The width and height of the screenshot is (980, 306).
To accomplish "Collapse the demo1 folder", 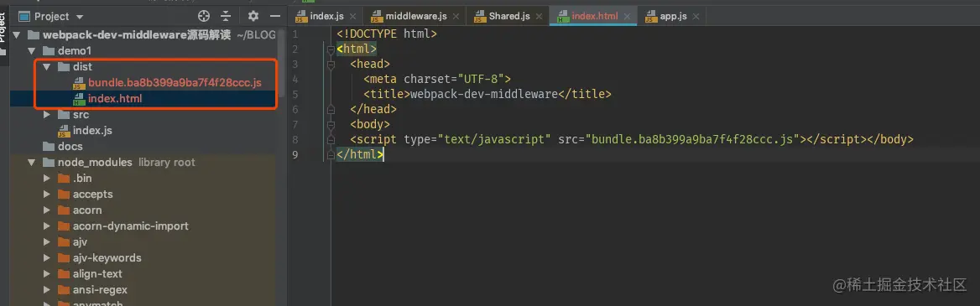I will coord(32,50).
